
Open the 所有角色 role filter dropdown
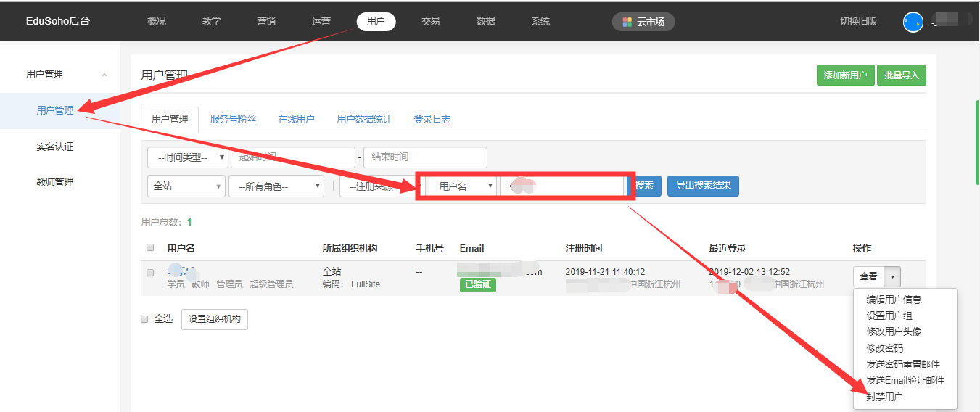pos(276,186)
